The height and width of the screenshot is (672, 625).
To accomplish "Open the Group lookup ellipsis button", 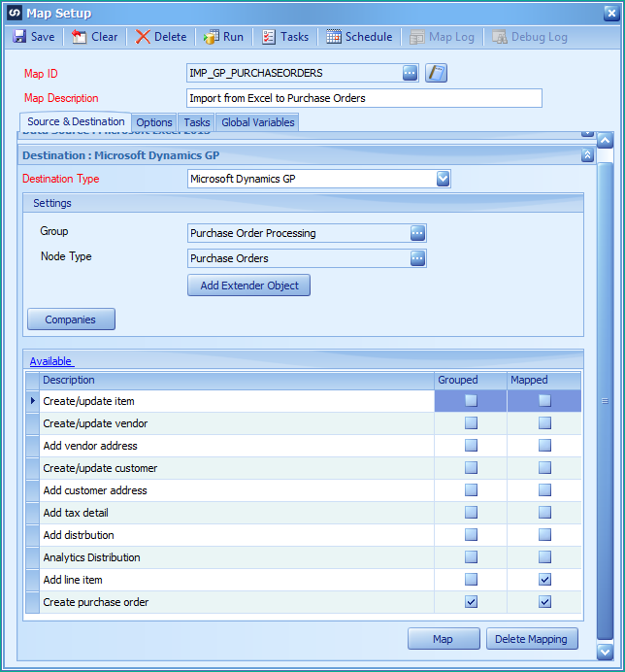I will (417, 233).
